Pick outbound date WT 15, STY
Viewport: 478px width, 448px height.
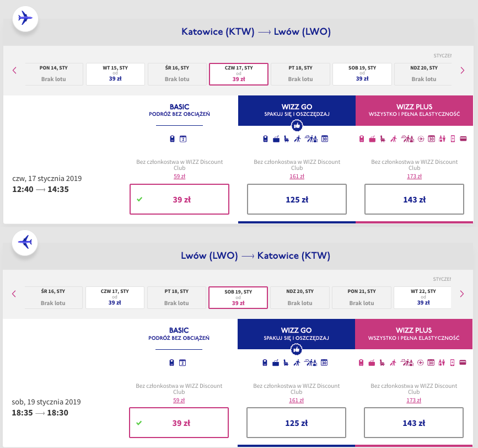point(115,74)
